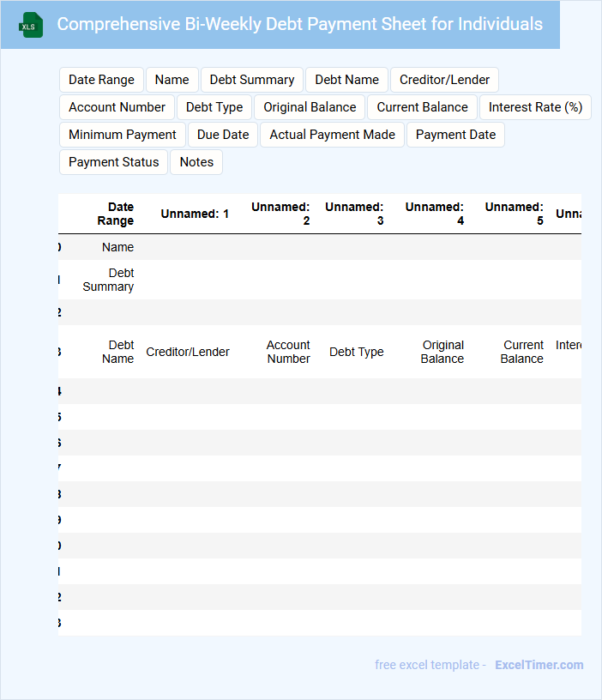This screenshot has height=700, width=602.
Task: Click the Debt Summary tag
Action: (x=252, y=80)
